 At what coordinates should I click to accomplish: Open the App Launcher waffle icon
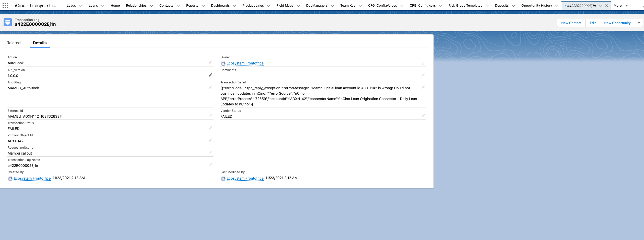click(5, 5)
